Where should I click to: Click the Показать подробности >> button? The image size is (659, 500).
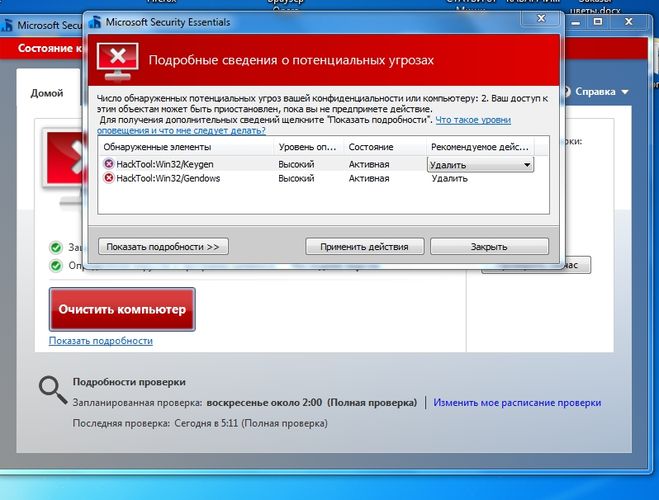coord(163,247)
